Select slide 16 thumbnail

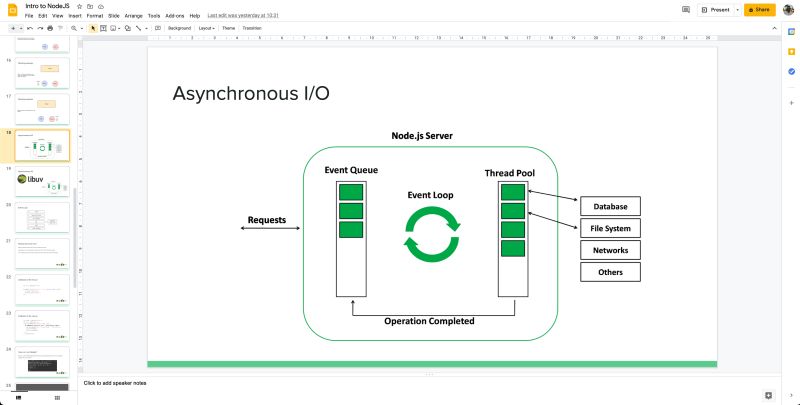pos(42,73)
